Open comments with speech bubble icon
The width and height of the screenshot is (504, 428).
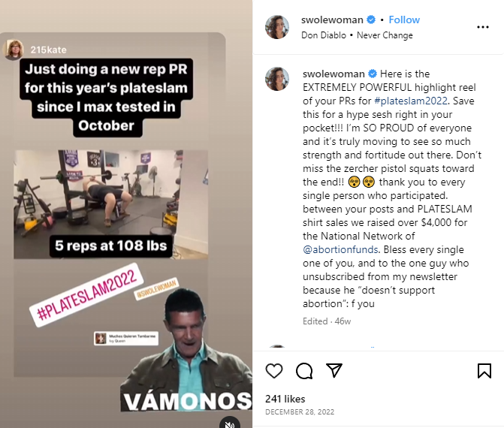click(x=304, y=371)
